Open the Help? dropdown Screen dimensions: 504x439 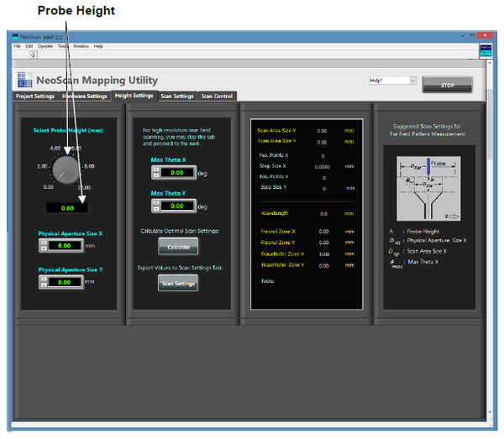coord(412,81)
